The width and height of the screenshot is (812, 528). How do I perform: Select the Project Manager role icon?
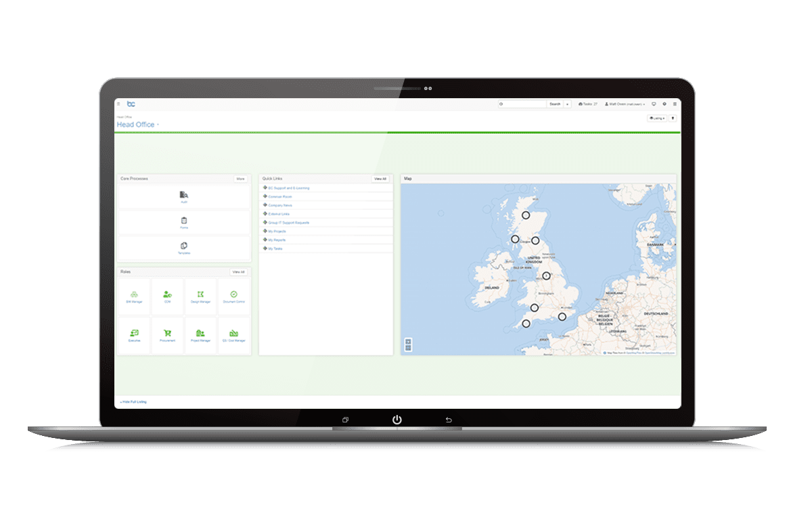200,333
